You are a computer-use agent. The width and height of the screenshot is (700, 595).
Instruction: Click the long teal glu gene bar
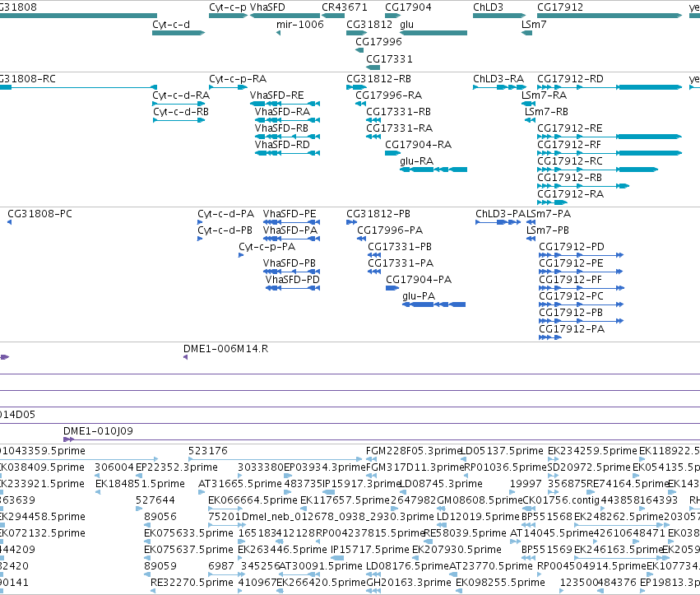(433, 33)
